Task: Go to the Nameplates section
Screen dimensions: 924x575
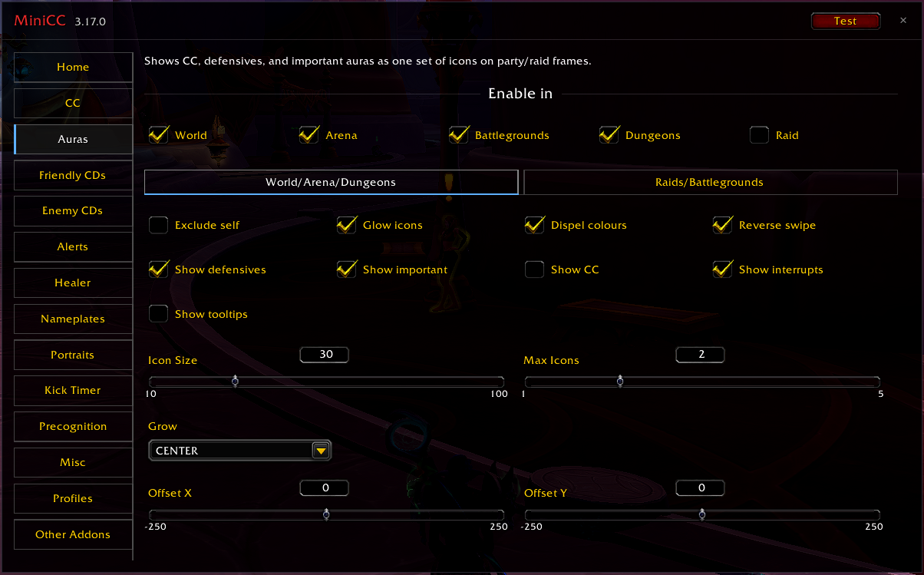Action: [73, 319]
